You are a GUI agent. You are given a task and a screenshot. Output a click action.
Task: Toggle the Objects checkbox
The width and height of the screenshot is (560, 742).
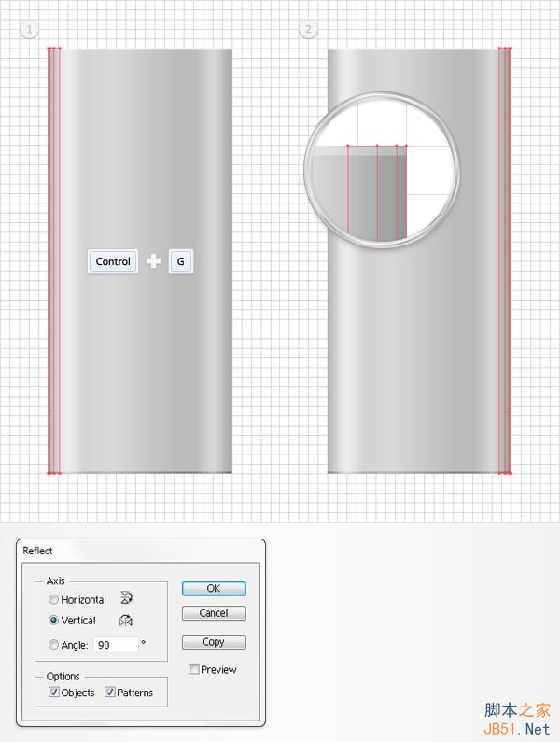point(54,692)
